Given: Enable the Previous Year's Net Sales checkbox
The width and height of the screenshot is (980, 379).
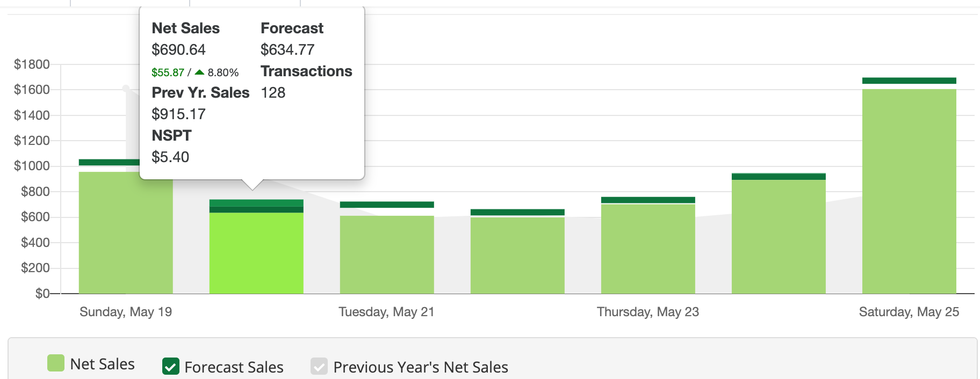Looking at the screenshot, I should (319, 367).
